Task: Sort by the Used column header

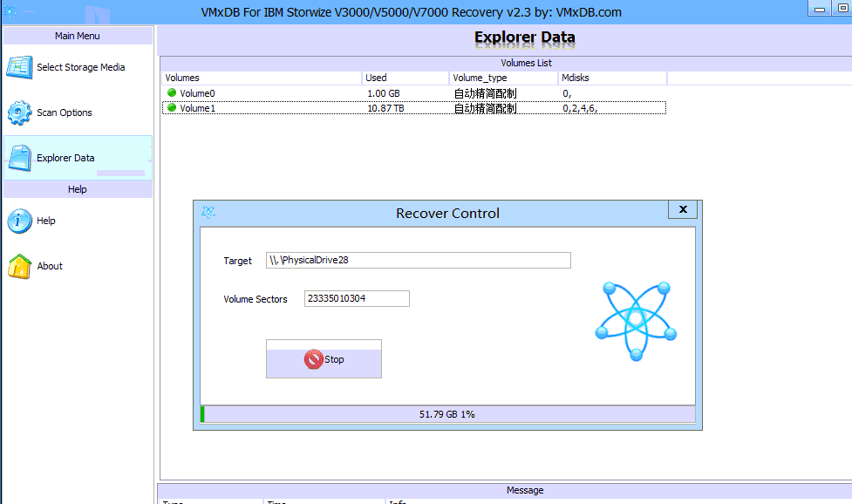Action: [x=406, y=78]
